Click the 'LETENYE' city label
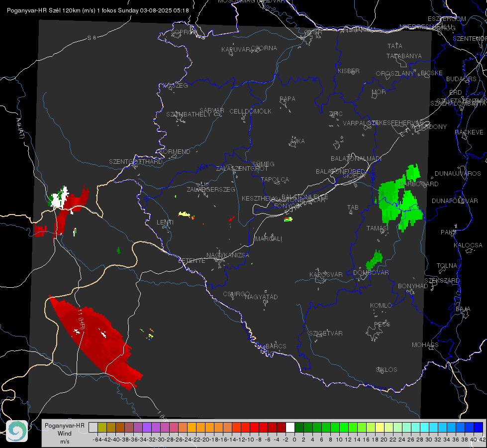487x448 pixels. [192, 261]
